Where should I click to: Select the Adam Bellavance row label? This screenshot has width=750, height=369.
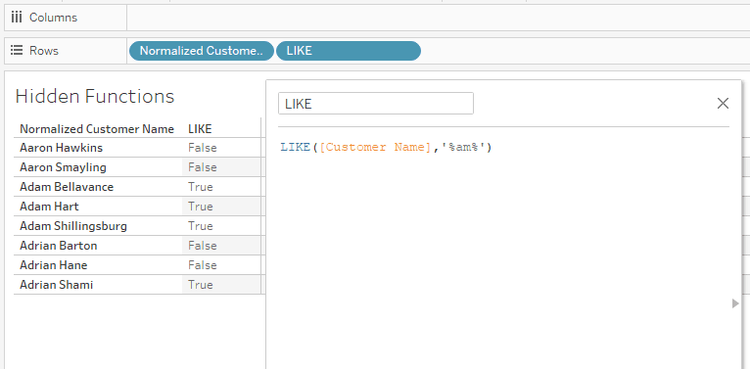(x=66, y=187)
